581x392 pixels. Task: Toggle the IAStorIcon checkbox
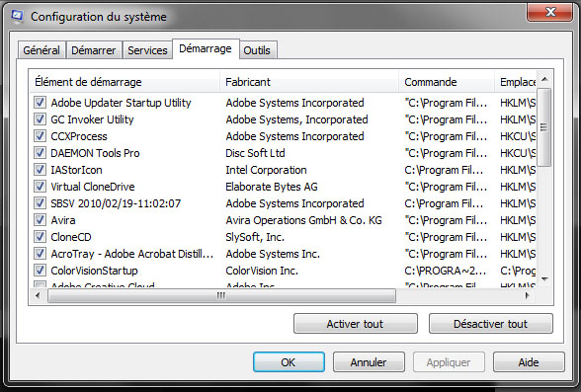(x=40, y=170)
